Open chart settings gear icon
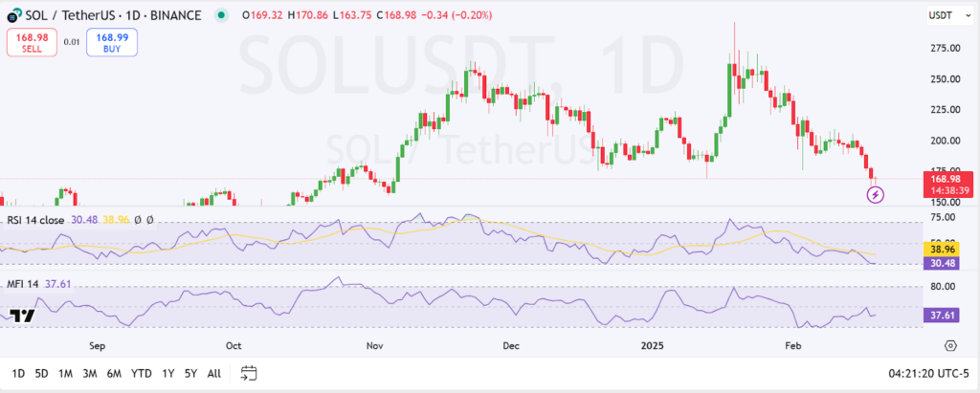 tap(950, 345)
